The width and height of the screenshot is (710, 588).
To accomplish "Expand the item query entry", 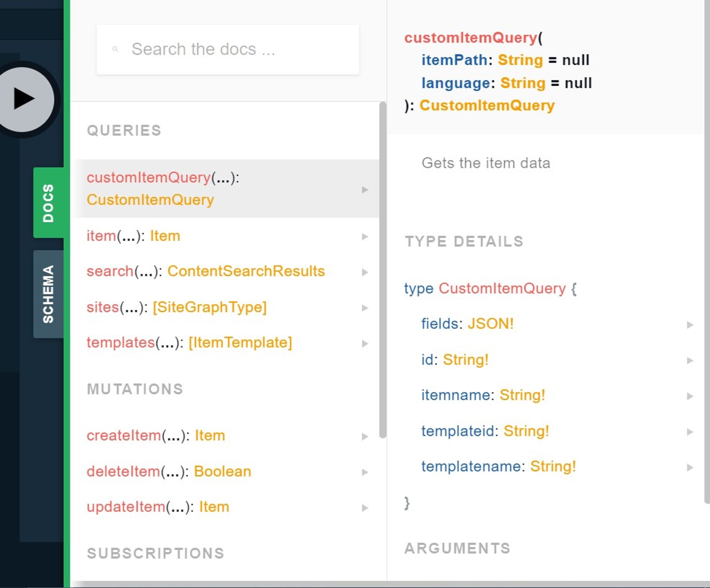I will [x=365, y=236].
